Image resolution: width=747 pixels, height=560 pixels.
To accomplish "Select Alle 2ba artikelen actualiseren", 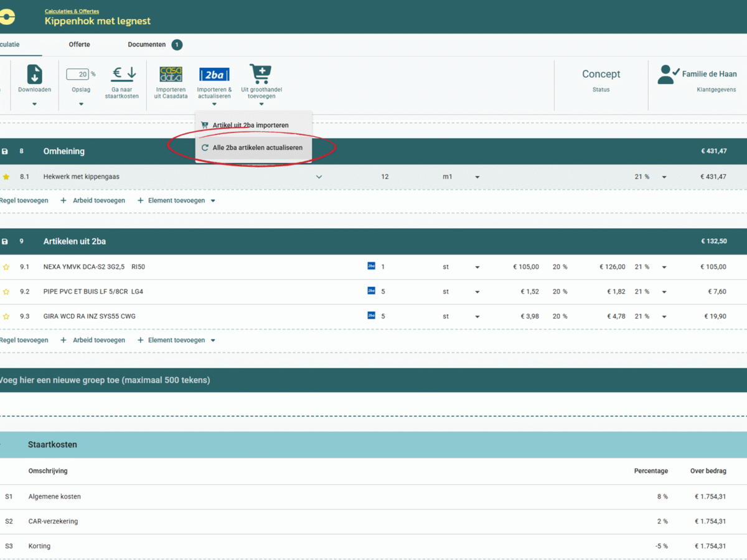I will click(x=257, y=148).
